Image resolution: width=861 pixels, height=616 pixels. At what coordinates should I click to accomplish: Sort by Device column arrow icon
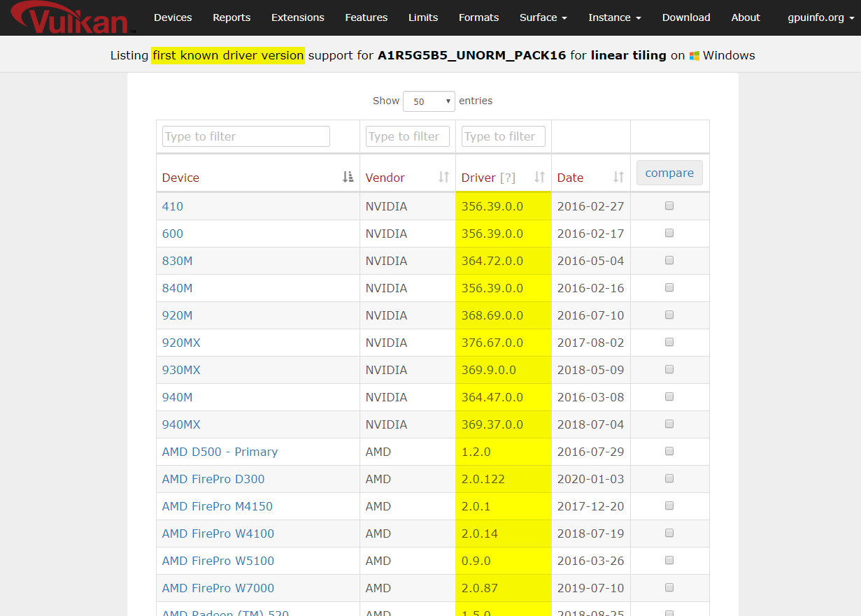[x=348, y=177]
